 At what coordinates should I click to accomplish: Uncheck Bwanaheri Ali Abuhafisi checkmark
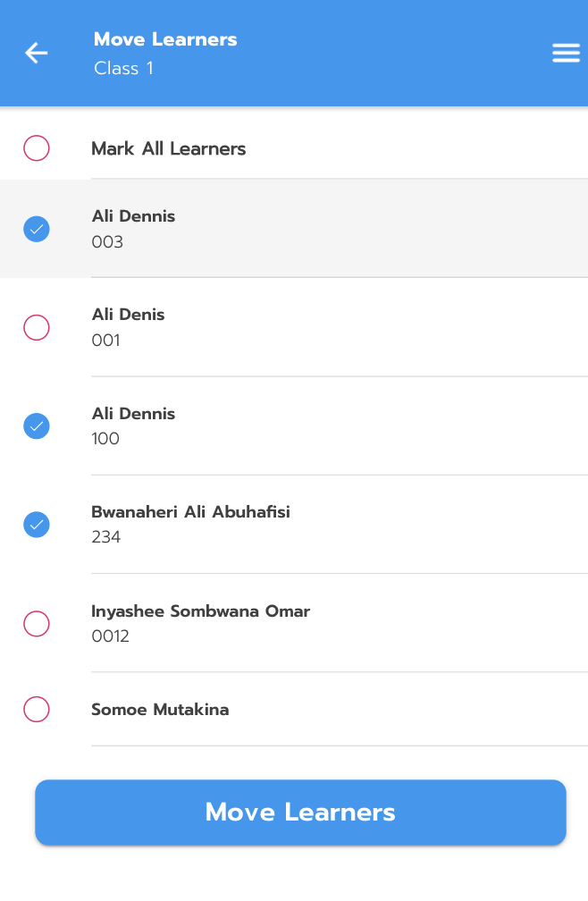tap(37, 524)
